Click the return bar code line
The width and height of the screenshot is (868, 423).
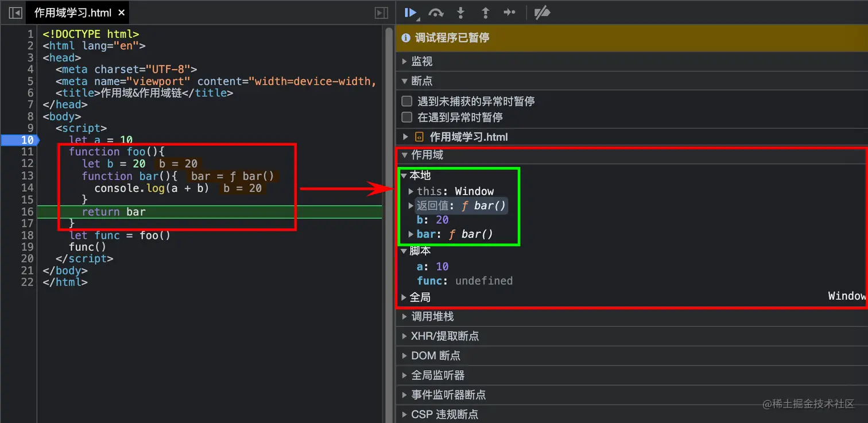pos(114,211)
